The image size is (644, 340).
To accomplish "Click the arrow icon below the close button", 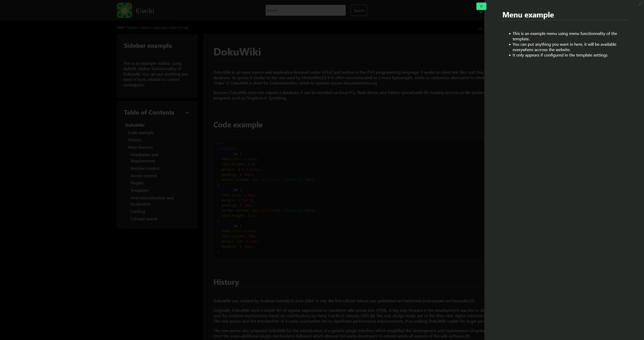I will tap(481, 12).
